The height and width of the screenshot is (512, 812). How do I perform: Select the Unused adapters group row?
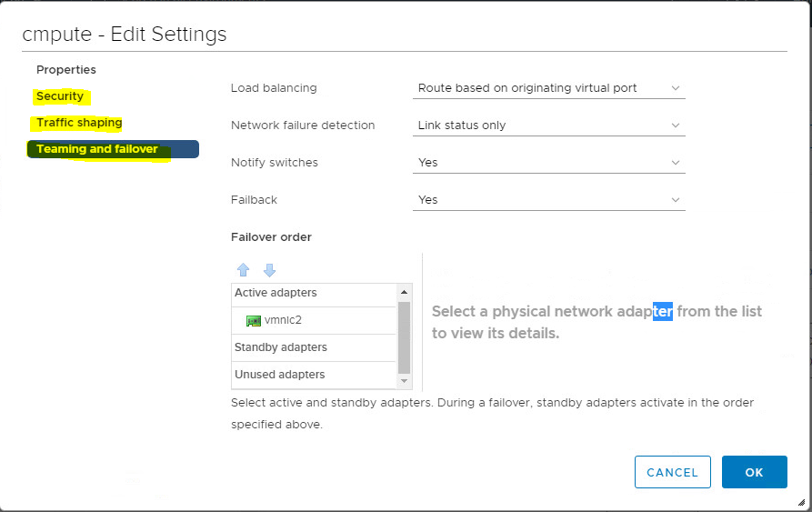[x=280, y=375]
